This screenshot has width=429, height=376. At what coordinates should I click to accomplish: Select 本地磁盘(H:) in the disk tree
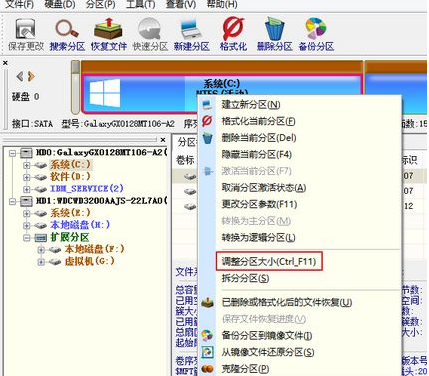pyautogui.click(x=80, y=225)
